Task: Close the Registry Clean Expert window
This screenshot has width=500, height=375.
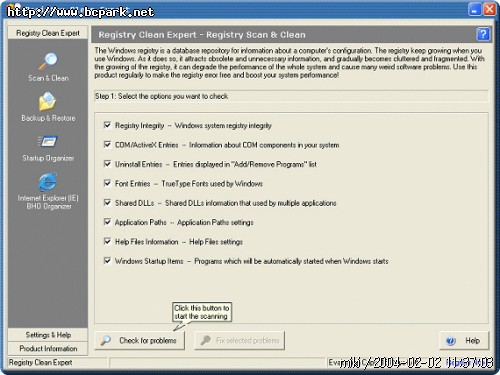Action: click(x=489, y=9)
